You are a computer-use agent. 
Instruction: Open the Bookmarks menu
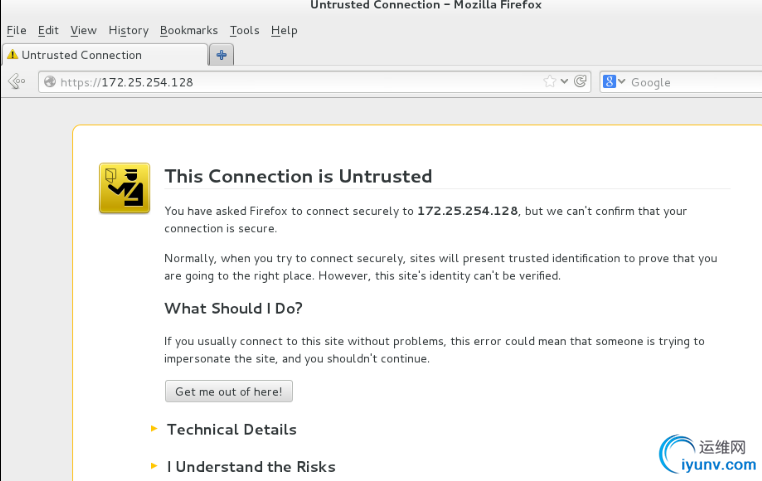pos(189,30)
